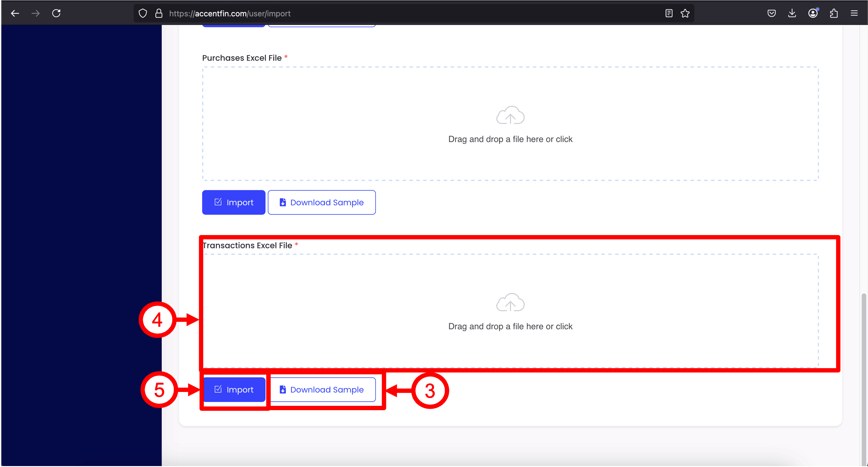Open the Firefox account profile icon
Image resolution: width=868 pixels, height=467 pixels.
pos(813,14)
